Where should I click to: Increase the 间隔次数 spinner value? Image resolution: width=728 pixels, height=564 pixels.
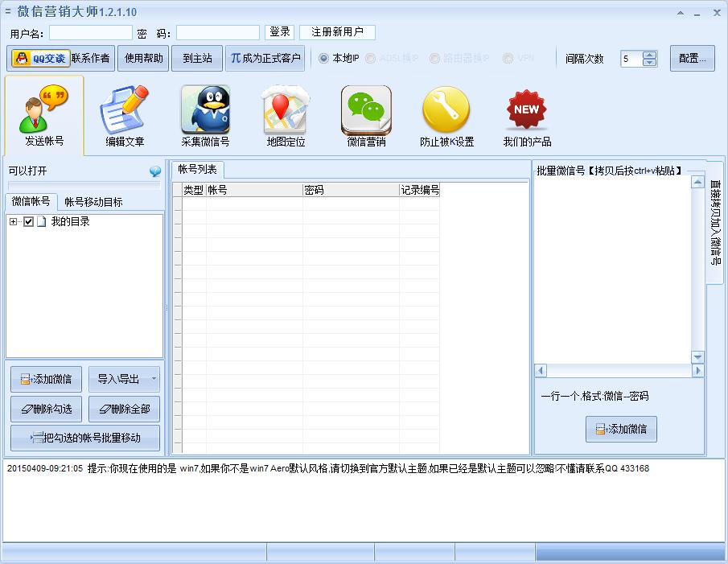(x=650, y=55)
